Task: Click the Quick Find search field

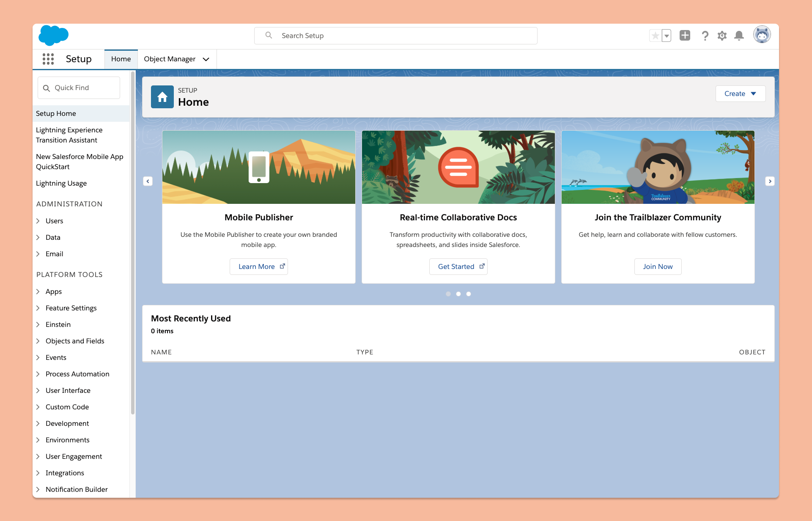Action: pos(79,88)
